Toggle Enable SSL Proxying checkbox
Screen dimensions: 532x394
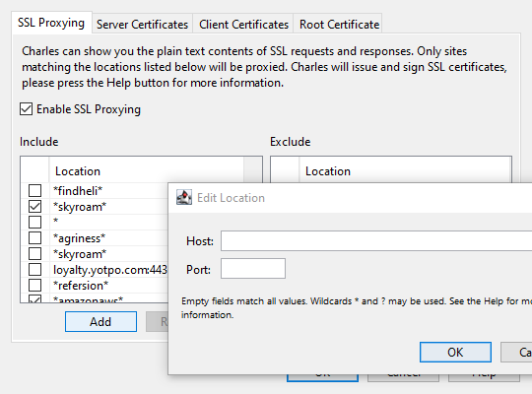pyautogui.click(x=27, y=109)
